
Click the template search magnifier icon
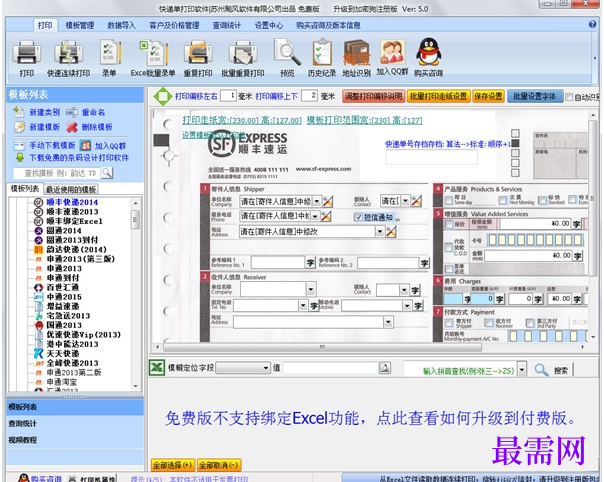[107, 173]
